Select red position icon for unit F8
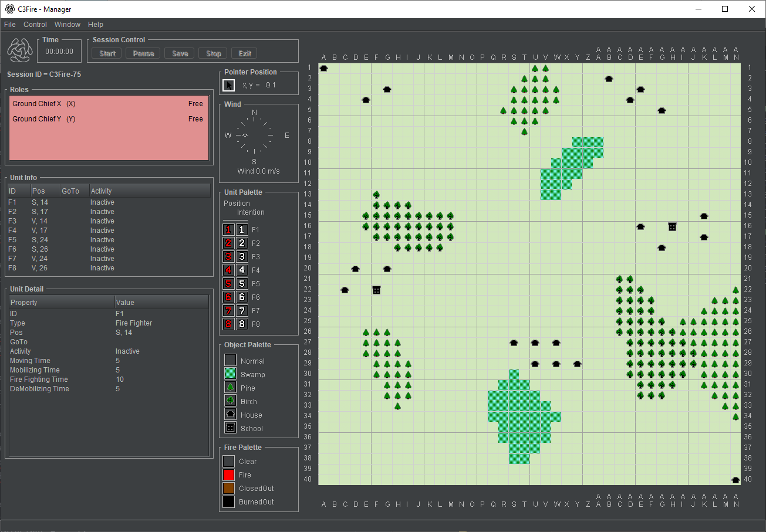The image size is (766, 532). tap(229, 324)
